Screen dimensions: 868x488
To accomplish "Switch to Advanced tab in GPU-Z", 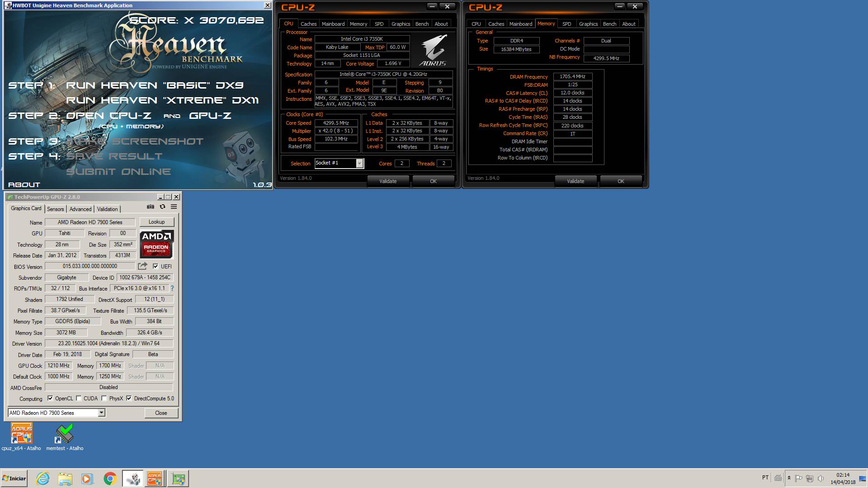I will [80, 209].
